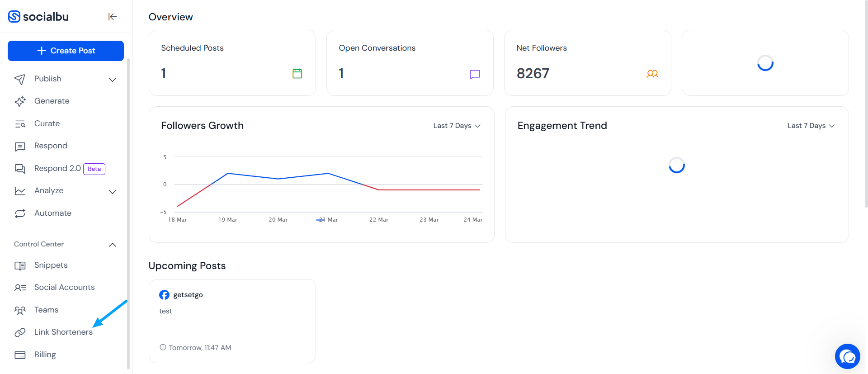Click the Open Conversations chat icon
Viewport: 868px width, 374px height.
pyautogui.click(x=475, y=74)
